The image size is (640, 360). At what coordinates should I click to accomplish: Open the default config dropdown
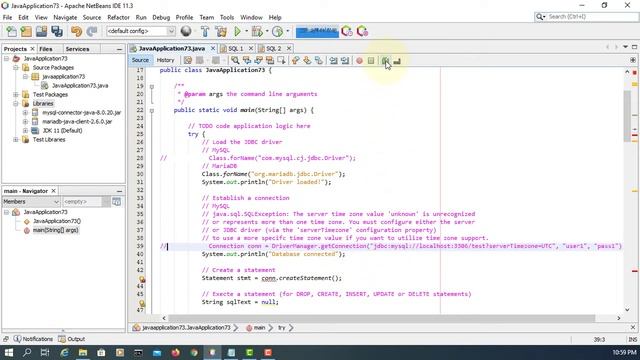coord(140,31)
